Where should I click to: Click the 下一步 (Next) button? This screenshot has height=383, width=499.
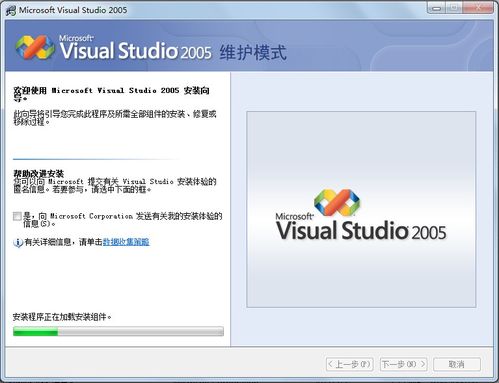404,364
